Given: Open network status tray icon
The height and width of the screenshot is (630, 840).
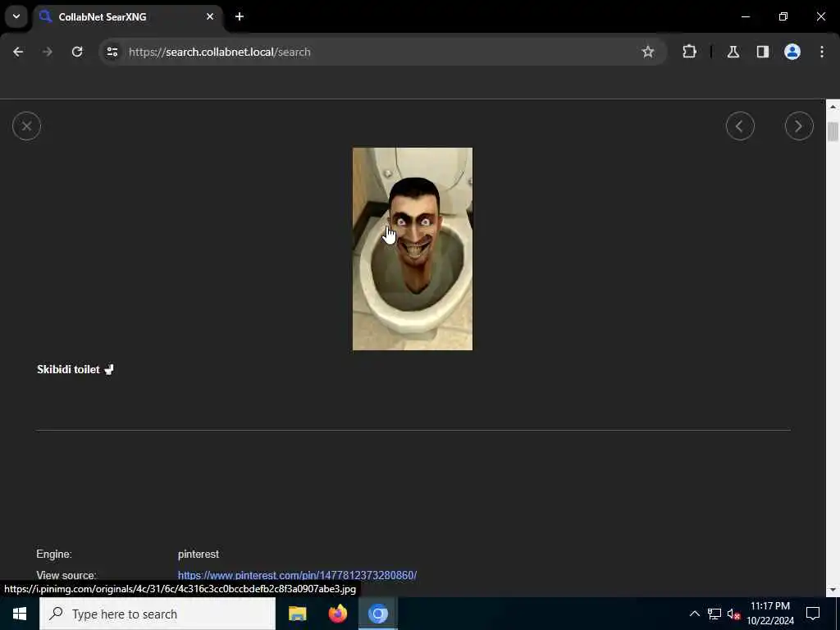Looking at the screenshot, I should pyautogui.click(x=714, y=614).
